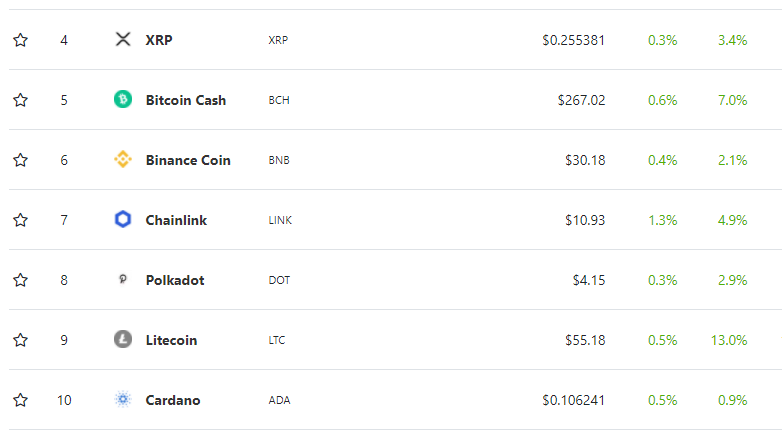Image resolution: width=782 pixels, height=438 pixels.
Task: Click the Binance Coin yellow logo
Action: pyautogui.click(x=123, y=160)
